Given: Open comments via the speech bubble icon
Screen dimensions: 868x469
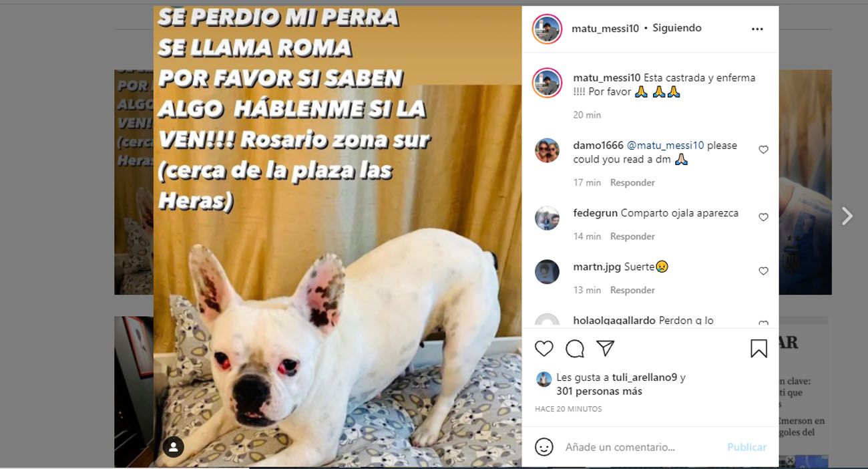Looking at the screenshot, I should point(575,348).
